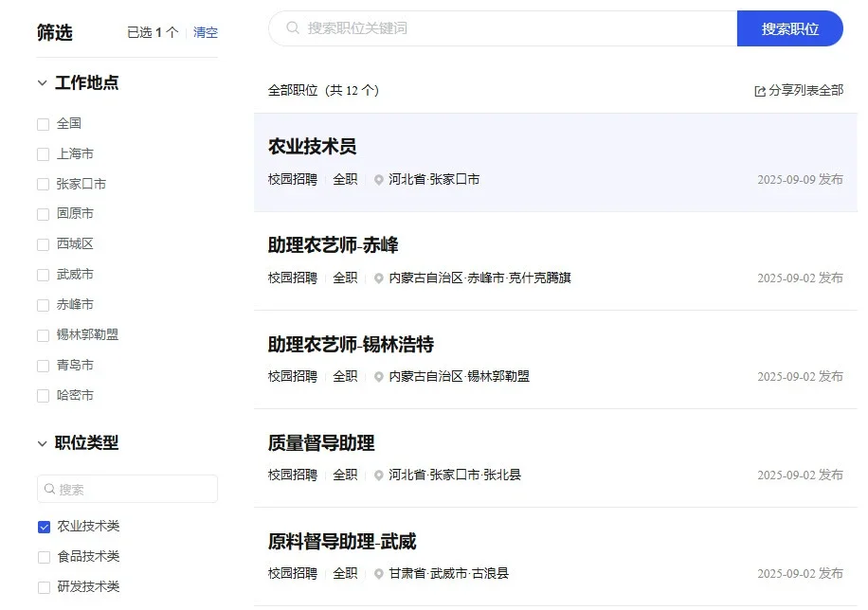Click the location pin for 内蒙古自治区·锡林郭勒盟
This screenshot has width=868, height=610.
379,377
